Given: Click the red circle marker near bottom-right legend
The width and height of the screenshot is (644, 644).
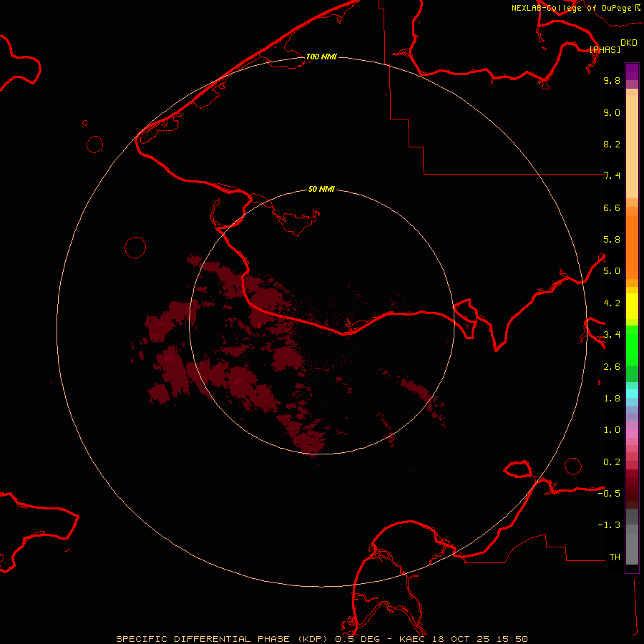Looking at the screenshot, I should point(573,466).
